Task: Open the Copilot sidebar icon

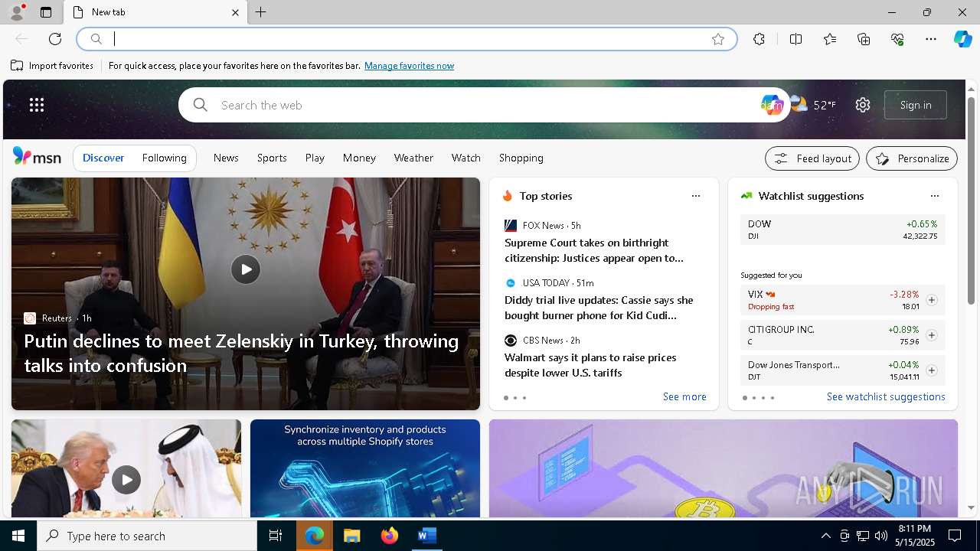Action: [962, 39]
